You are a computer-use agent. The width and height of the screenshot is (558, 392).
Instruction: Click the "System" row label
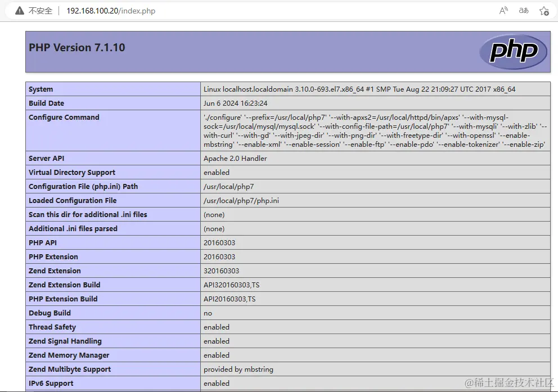tap(41, 89)
